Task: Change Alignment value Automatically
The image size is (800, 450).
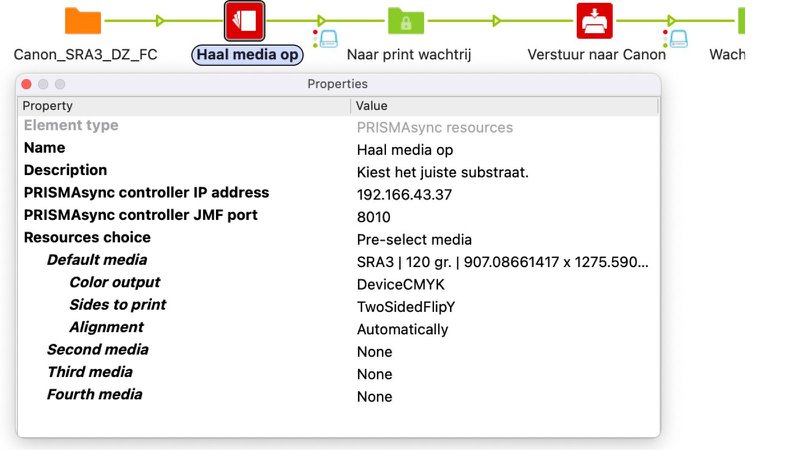Action: (402, 329)
